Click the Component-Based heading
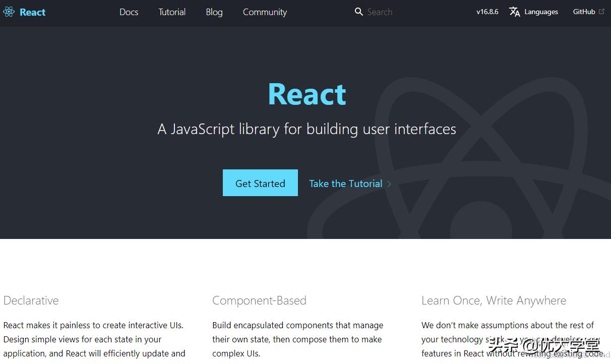Viewport: 611px width, 364px height. (x=259, y=300)
